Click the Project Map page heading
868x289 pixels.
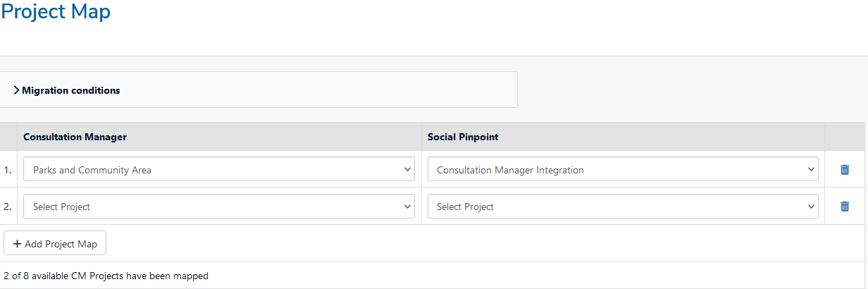55,12
